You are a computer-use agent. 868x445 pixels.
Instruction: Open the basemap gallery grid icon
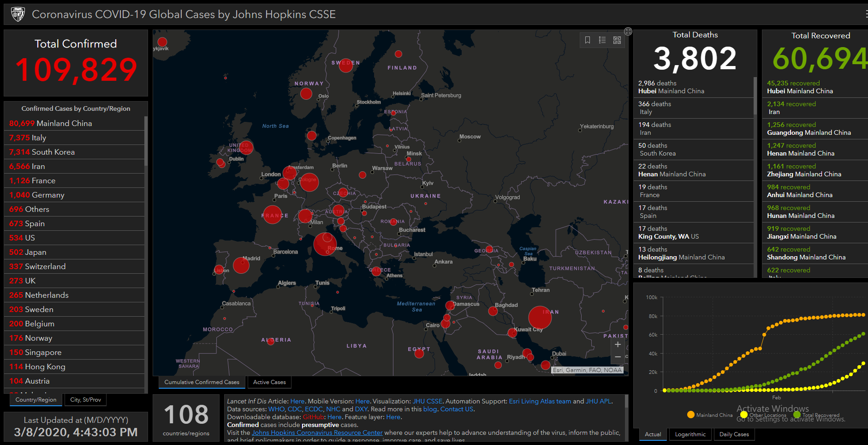(617, 40)
